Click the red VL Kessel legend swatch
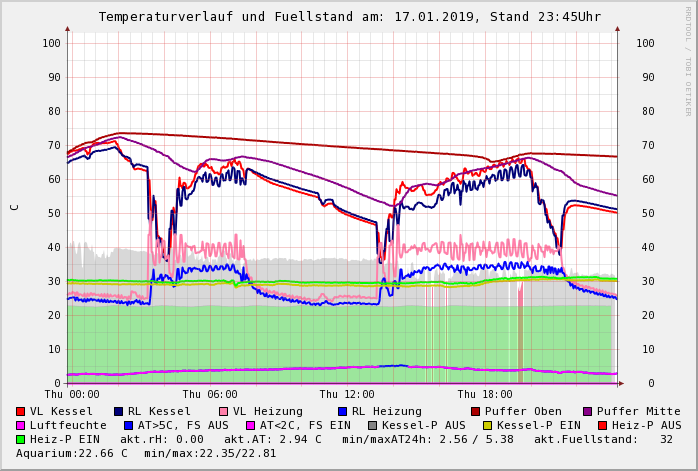Screen dimensions: 698x471 [21, 411]
